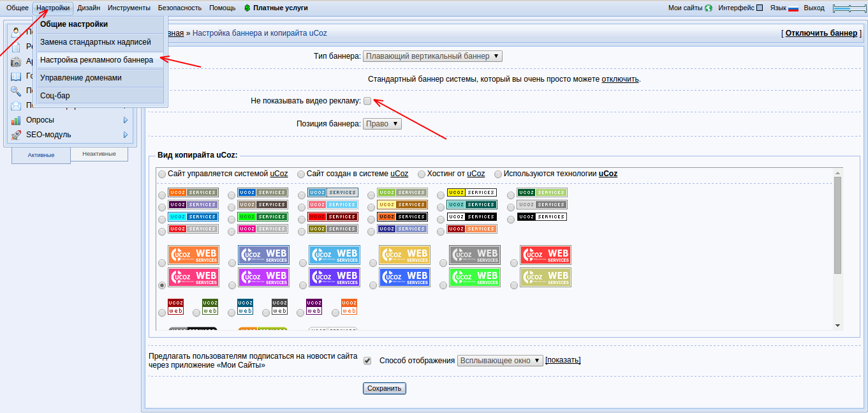
Task: Choose Настройка рекламного баннера menu entry
Action: (x=101, y=60)
